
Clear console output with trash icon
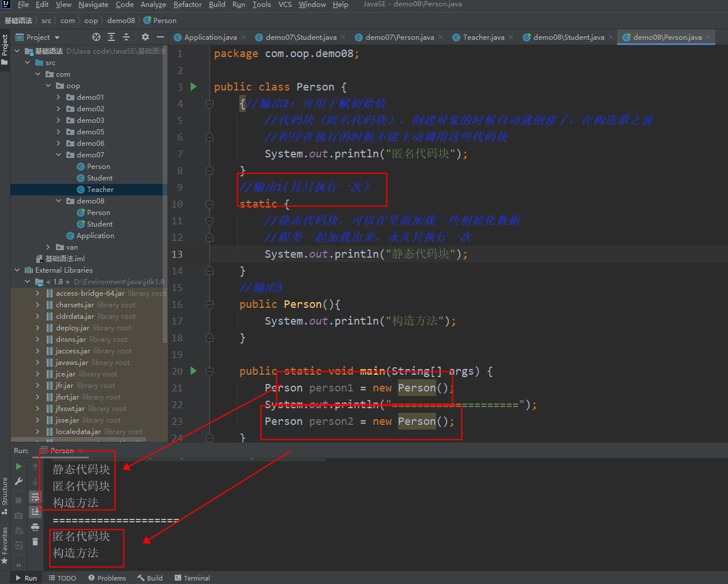click(35, 542)
